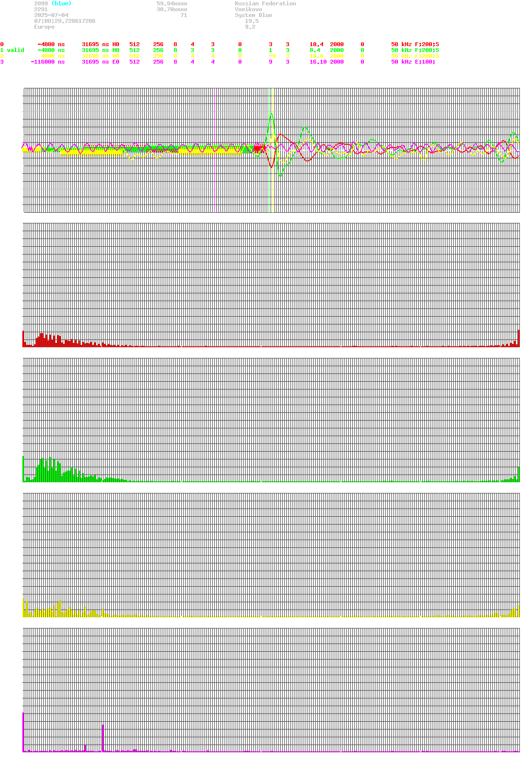Click the magenta '50 kHz E;100;' text

tap(413, 62)
